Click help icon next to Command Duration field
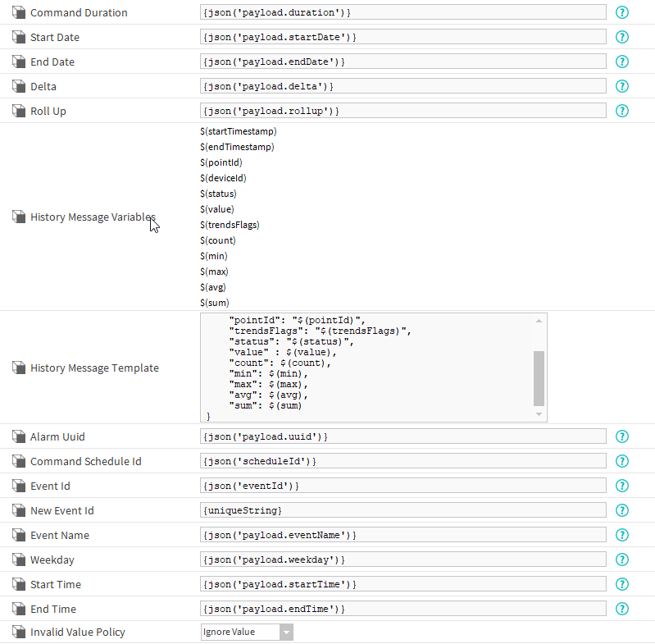655x644 pixels. [x=622, y=12]
